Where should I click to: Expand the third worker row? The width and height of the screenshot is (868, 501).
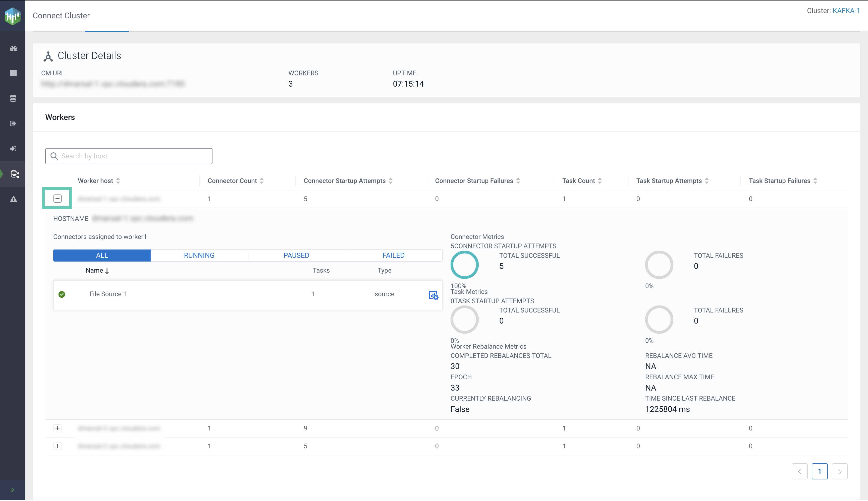click(x=58, y=446)
